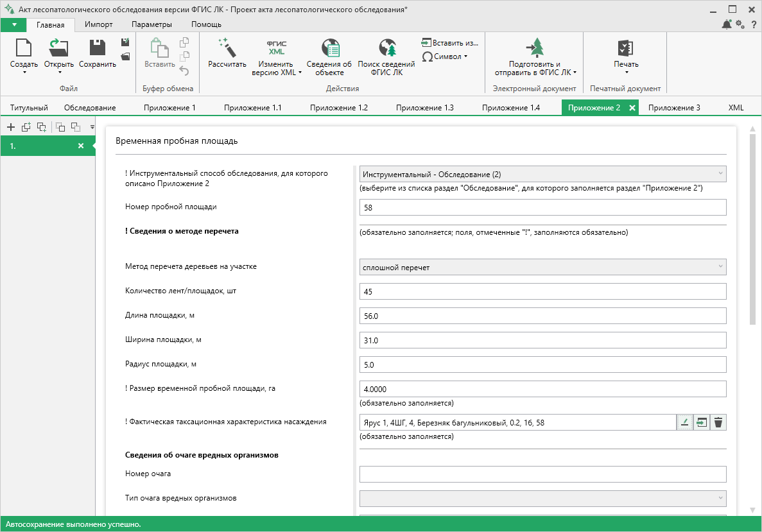Click the help question mark icon
This screenshot has width=762, height=532.
pyautogui.click(x=754, y=24)
